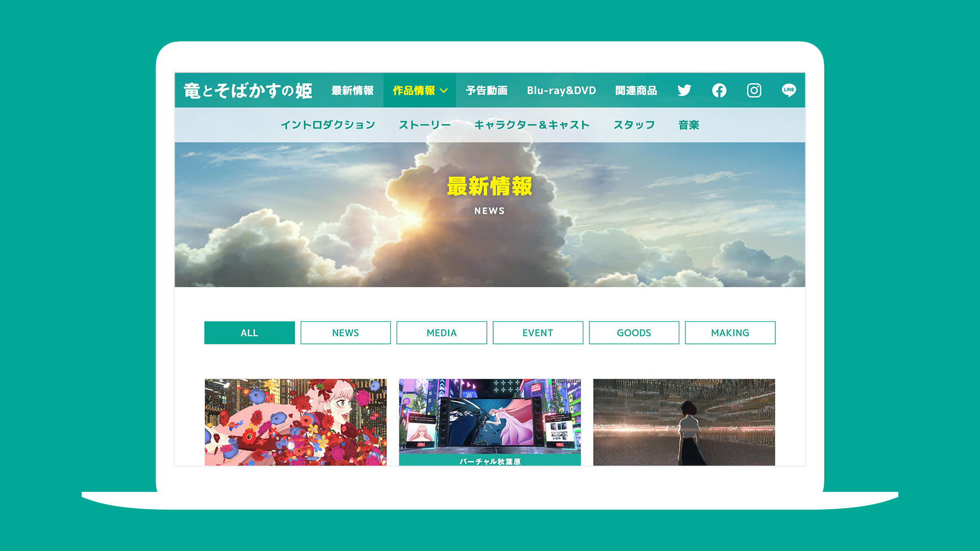Open the Twitter icon link
This screenshot has width=980, height=551.
pyautogui.click(x=684, y=90)
